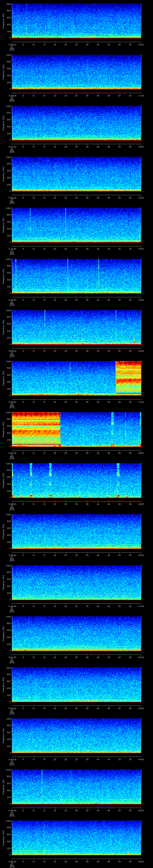The height and width of the screenshot is (868, 153).
Task: Click the 46:00 end time label
Action: coord(141,861)
